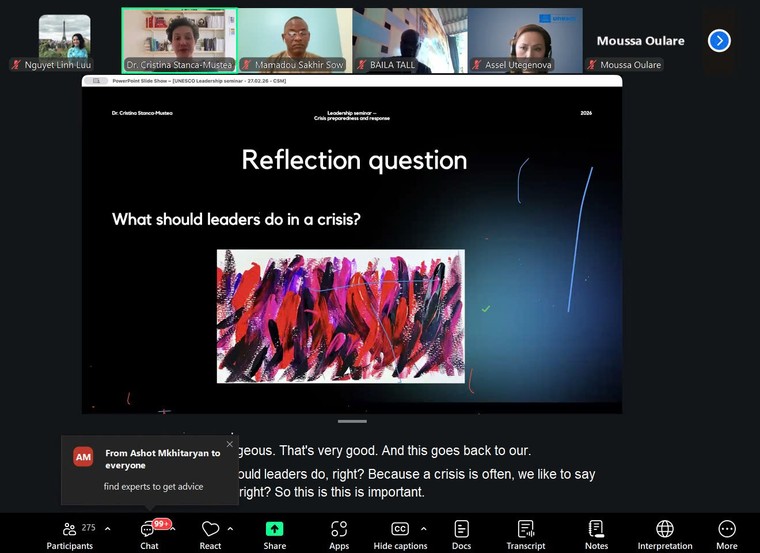
Task: Open the Notes tool
Action: click(x=596, y=534)
